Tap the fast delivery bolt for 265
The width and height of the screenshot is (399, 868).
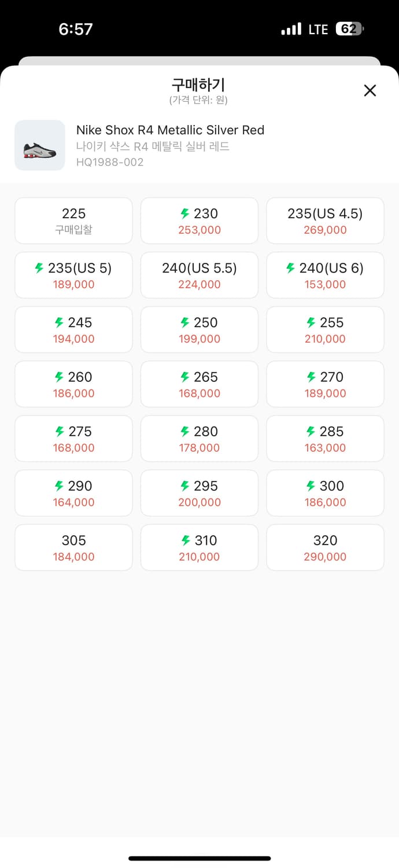click(x=185, y=377)
